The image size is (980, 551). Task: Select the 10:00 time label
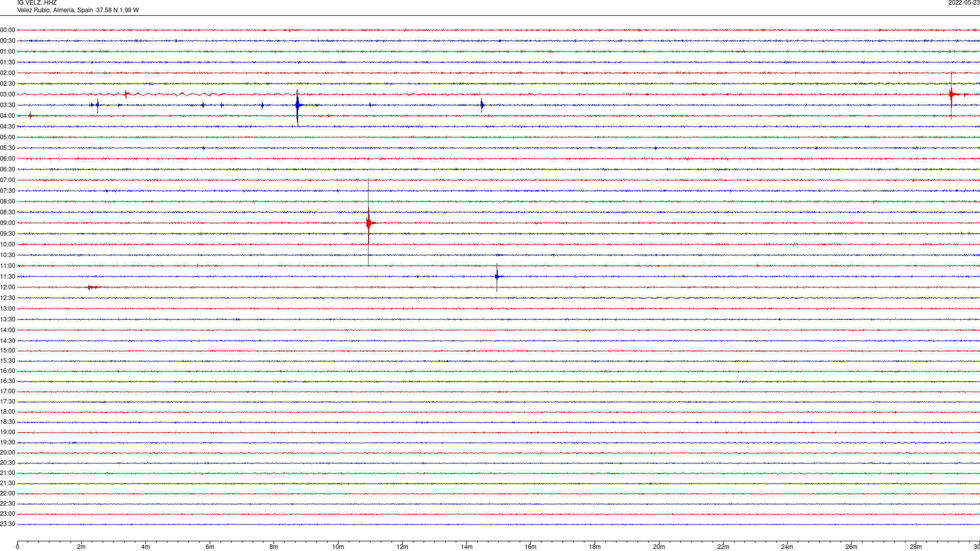pyautogui.click(x=8, y=244)
